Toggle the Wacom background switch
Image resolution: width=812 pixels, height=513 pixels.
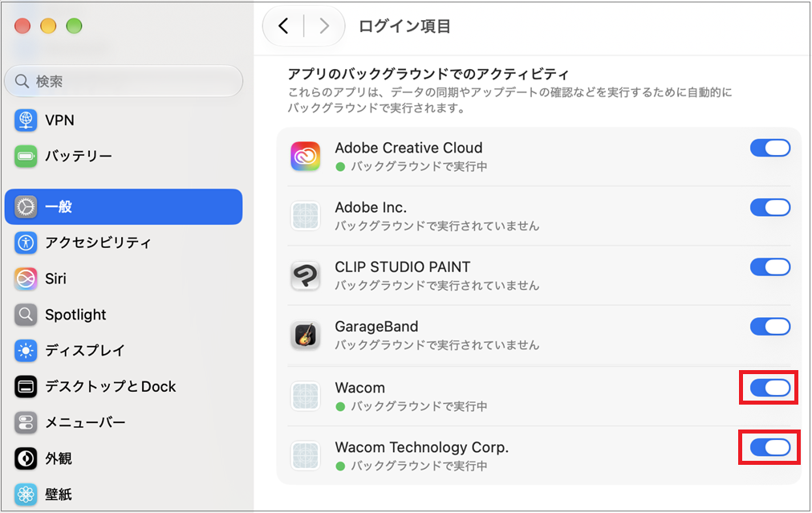[770, 388]
